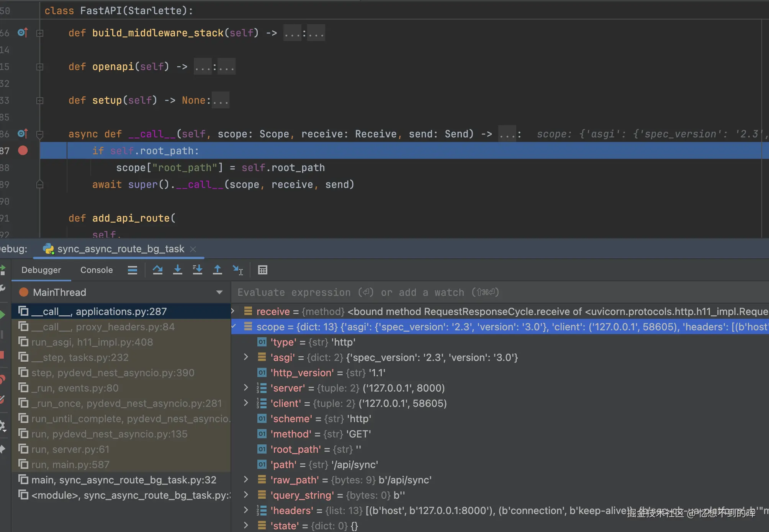Close the sync_async_route_bg_task debug tab
Screen dimensions: 769x532
[193, 249]
